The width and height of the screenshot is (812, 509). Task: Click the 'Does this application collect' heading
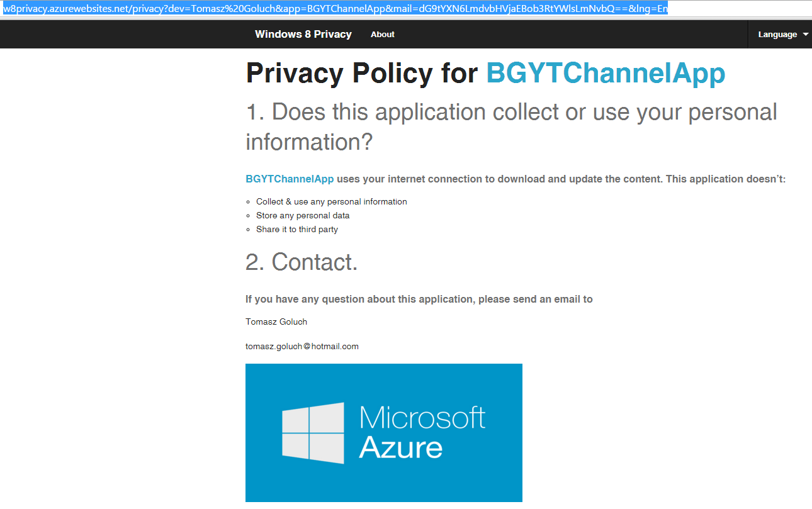tap(511, 128)
